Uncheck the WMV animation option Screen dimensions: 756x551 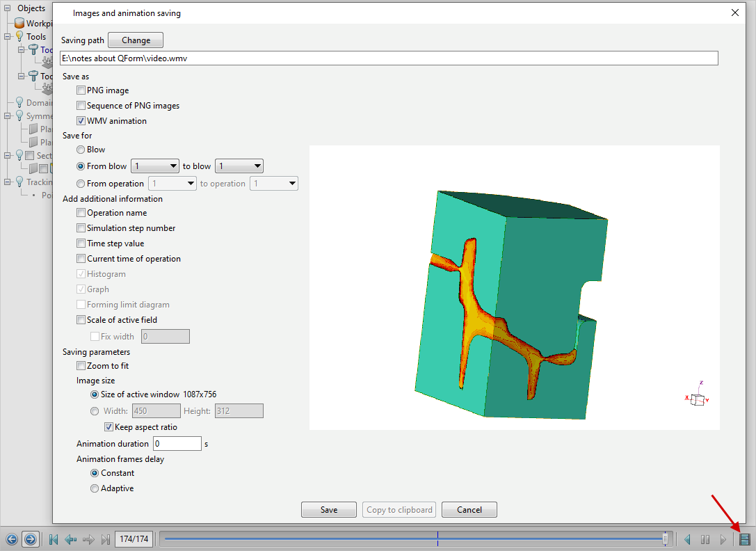(x=81, y=121)
